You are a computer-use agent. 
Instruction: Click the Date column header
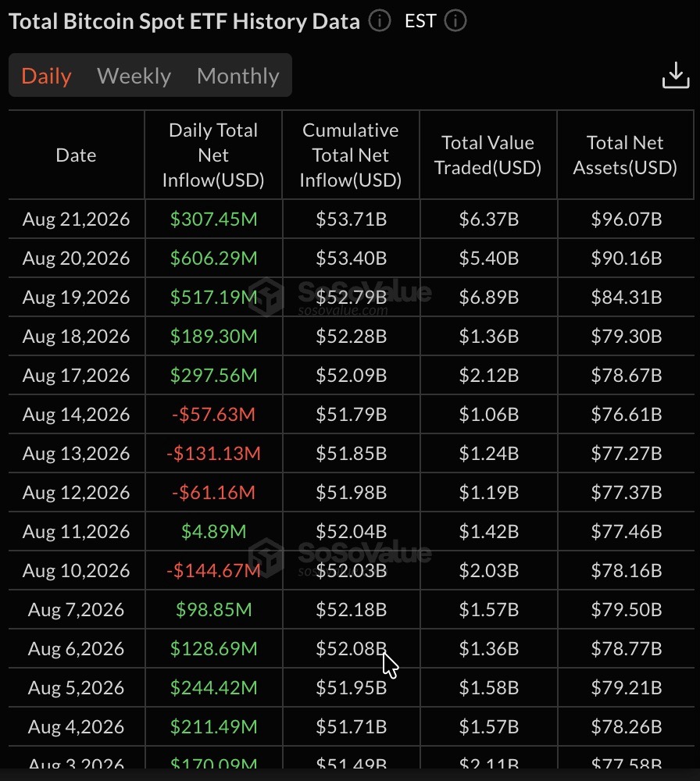pos(77,155)
